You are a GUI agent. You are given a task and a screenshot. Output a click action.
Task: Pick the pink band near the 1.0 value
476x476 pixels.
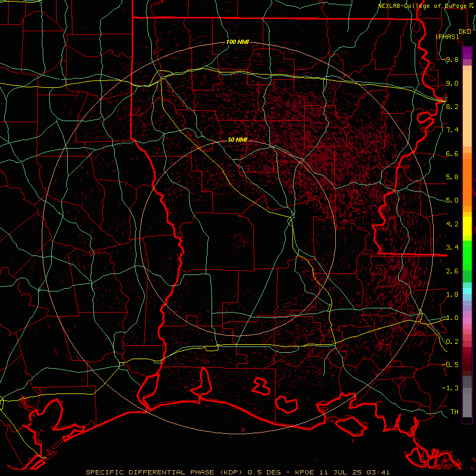click(467, 321)
